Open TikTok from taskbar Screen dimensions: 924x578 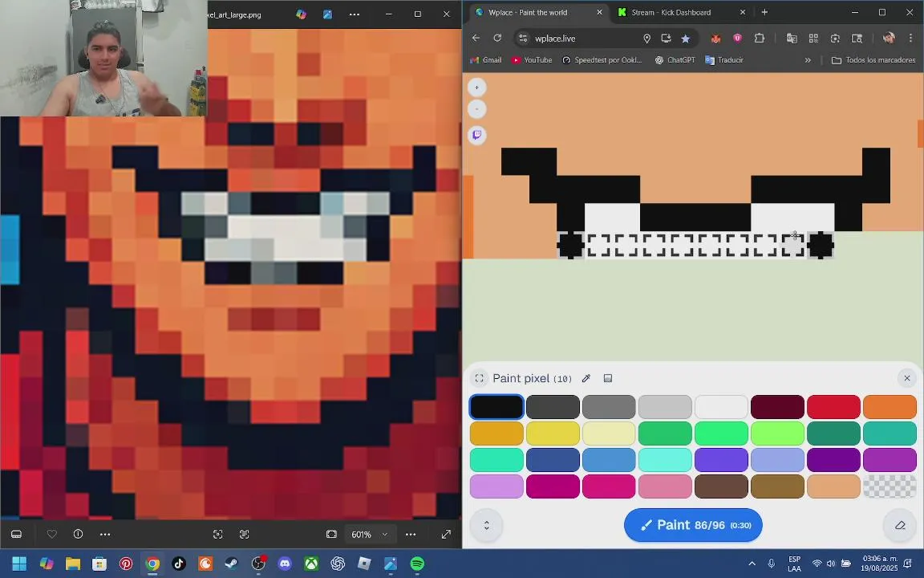179,564
